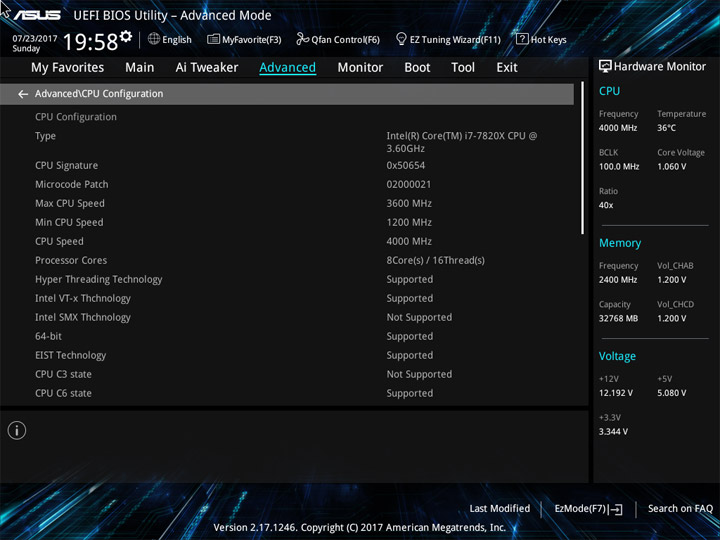Click the EzMode exit arrow icon

tap(617, 509)
